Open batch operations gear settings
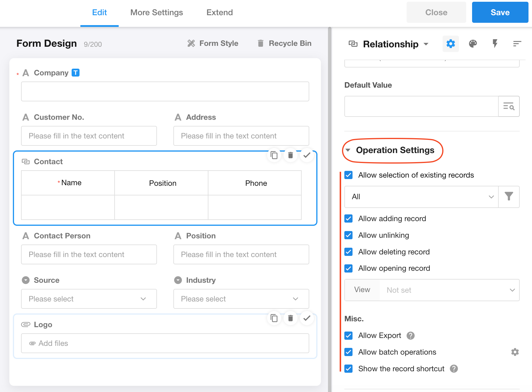This screenshot has height=392, width=532. click(x=515, y=352)
